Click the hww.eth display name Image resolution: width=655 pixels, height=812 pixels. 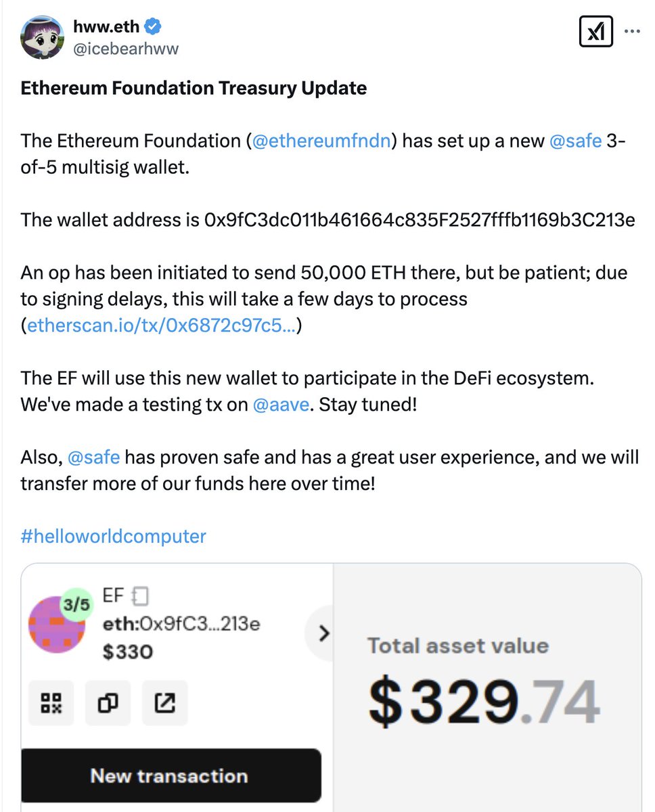click(x=106, y=26)
